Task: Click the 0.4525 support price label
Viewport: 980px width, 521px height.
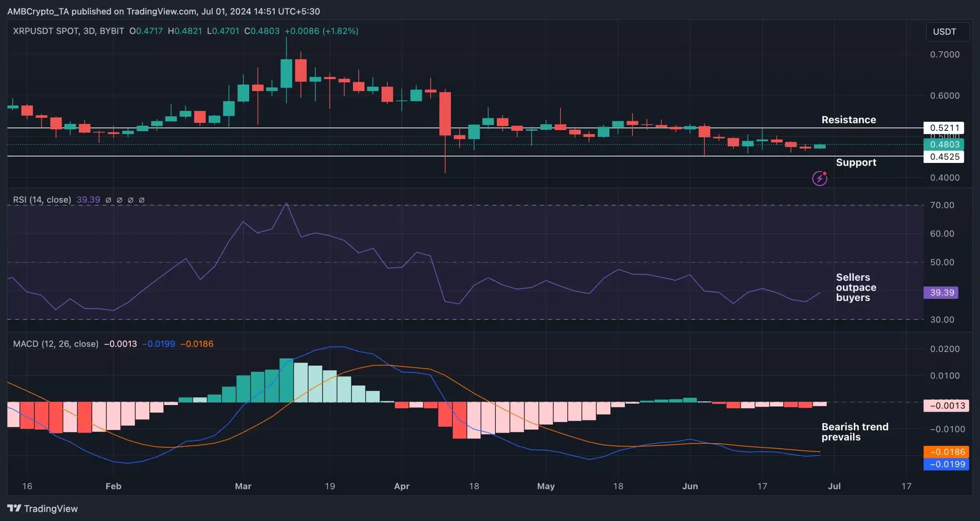Action: (x=944, y=157)
